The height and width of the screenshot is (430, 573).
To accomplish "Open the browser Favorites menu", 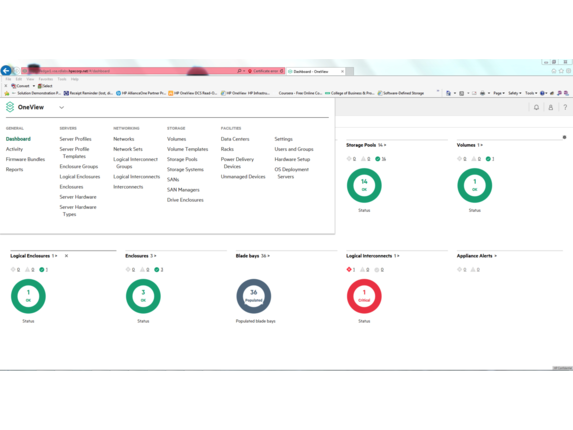I will coord(46,79).
